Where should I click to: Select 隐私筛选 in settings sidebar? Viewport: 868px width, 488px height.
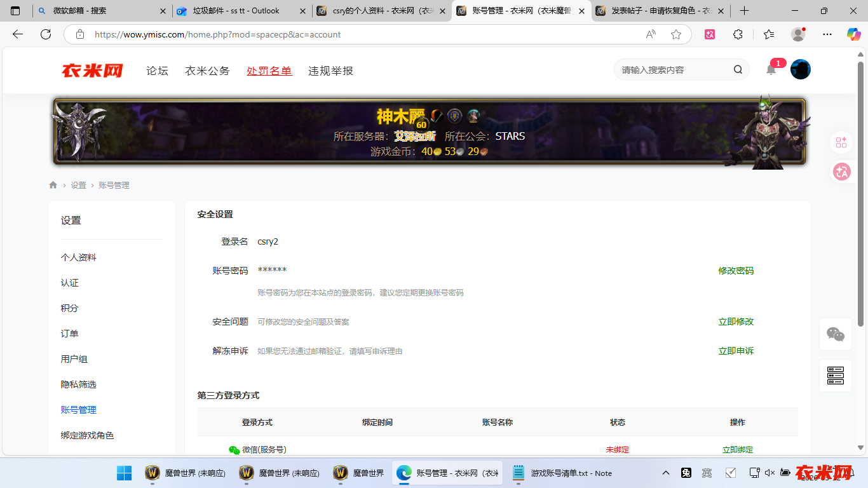79,384
